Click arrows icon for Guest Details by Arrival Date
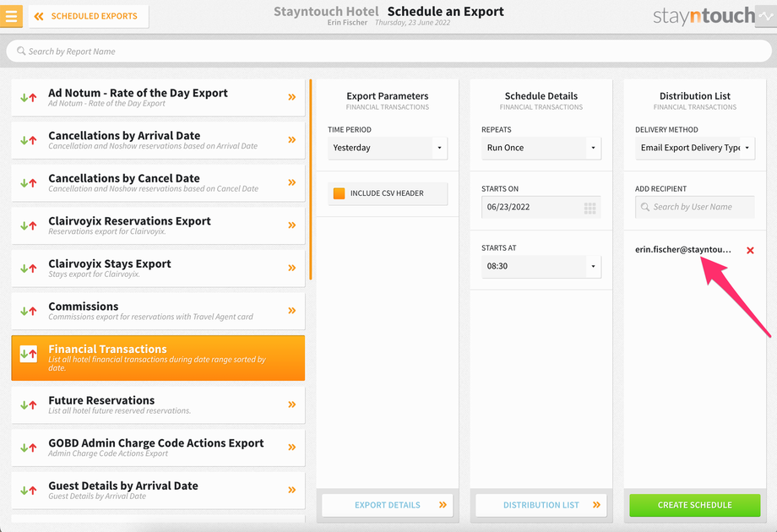Viewport: 777px width, 532px height. pyautogui.click(x=28, y=491)
